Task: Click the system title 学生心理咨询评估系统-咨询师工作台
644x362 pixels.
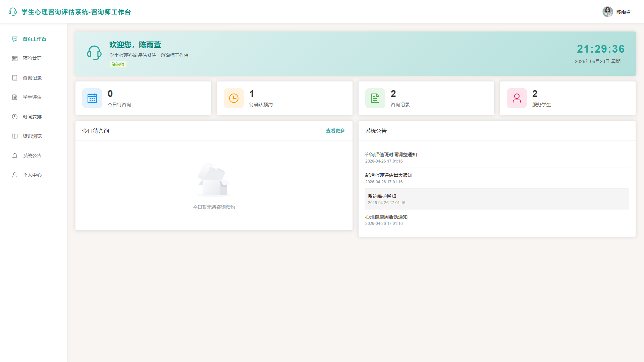Action: point(76,12)
